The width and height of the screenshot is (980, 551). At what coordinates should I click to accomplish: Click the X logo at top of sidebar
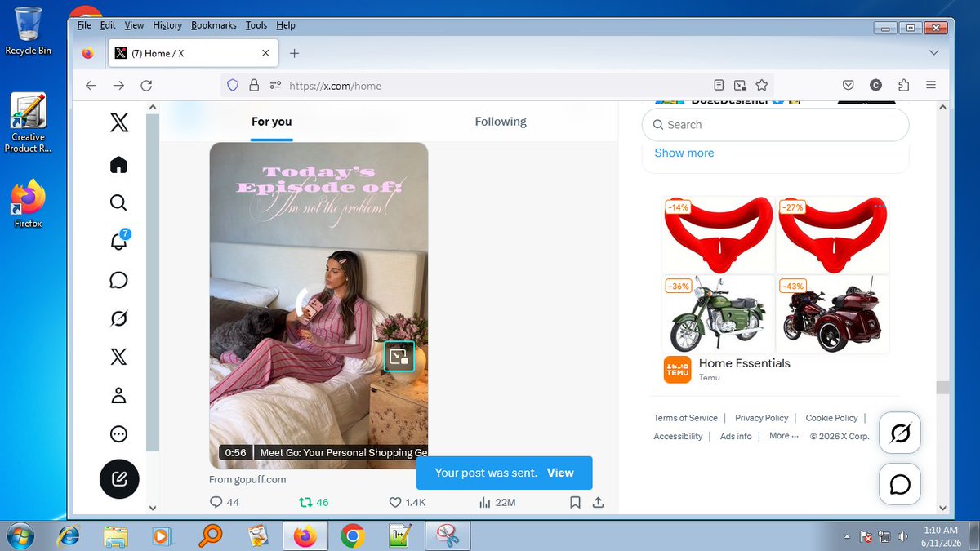pyautogui.click(x=119, y=123)
